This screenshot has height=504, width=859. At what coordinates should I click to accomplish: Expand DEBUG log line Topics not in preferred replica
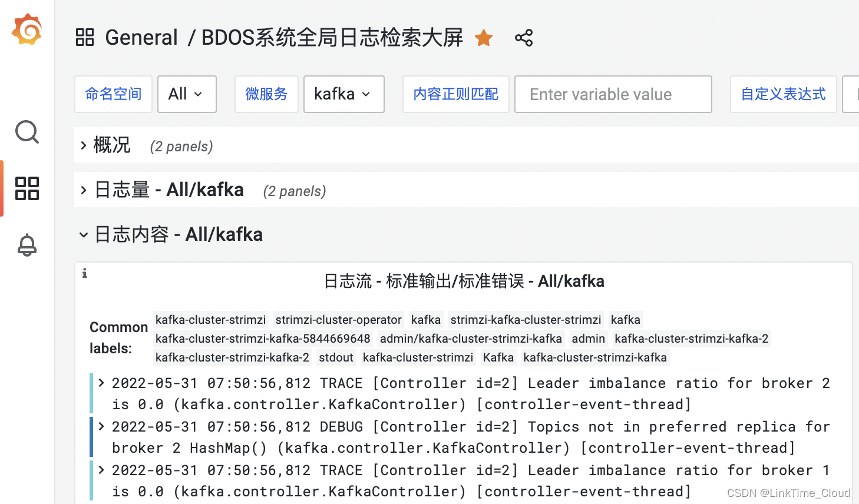101,427
